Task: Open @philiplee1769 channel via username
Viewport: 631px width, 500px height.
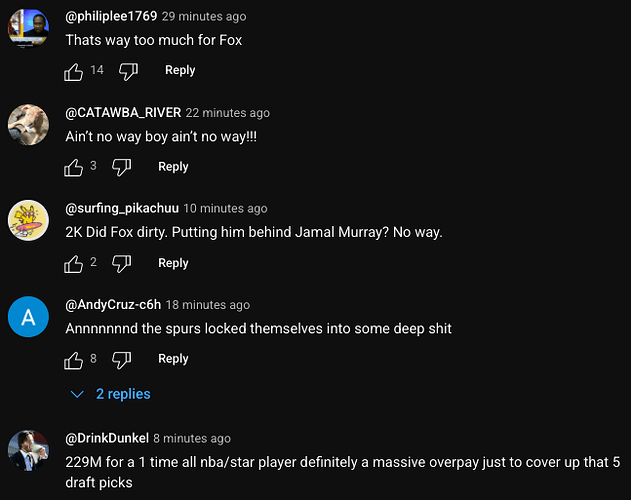Action: (111, 16)
